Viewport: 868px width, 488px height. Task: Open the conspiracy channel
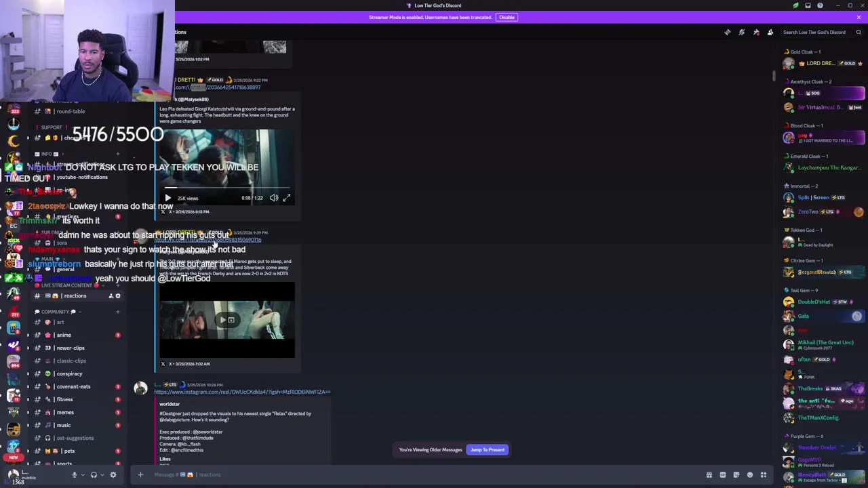[77, 373]
